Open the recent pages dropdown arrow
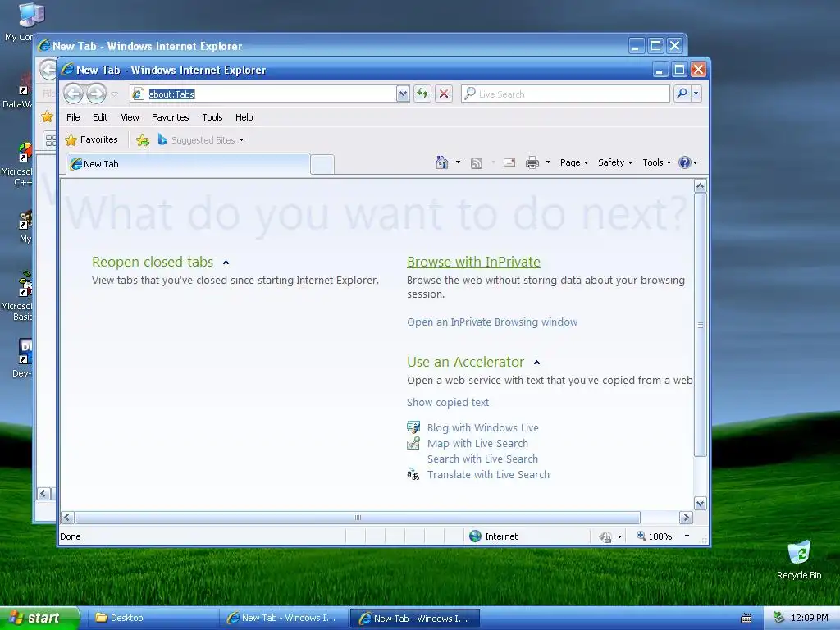This screenshot has width=840, height=630. (x=114, y=94)
